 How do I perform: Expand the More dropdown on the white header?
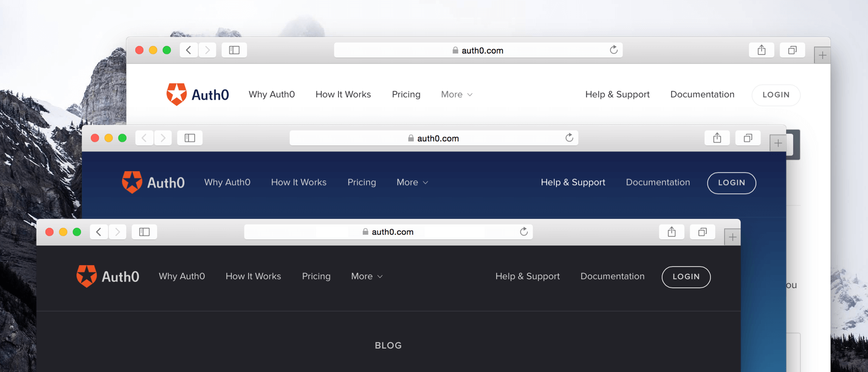(x=457, y=95)
